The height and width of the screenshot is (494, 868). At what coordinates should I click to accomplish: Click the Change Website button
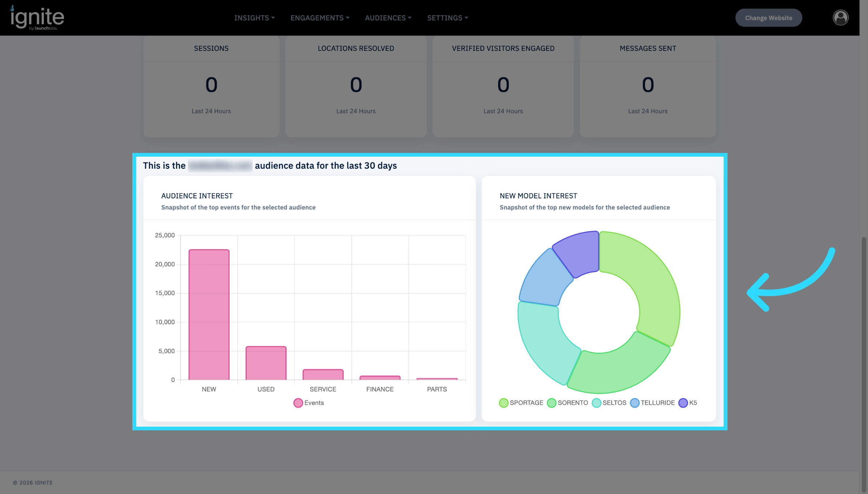(x=769, y=18)
